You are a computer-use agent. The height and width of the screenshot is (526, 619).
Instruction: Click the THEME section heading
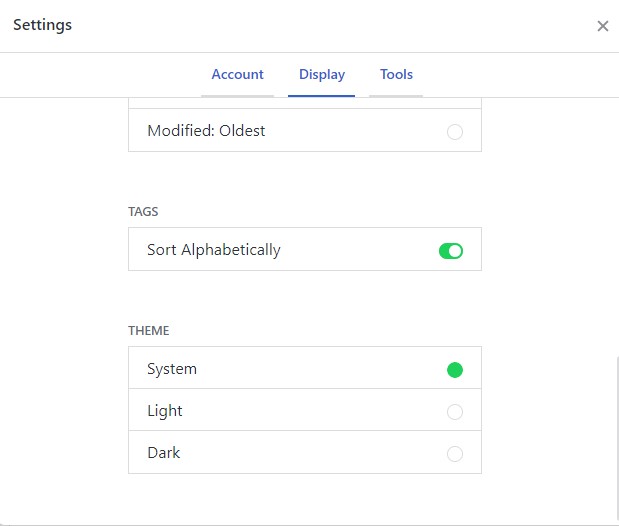tap(147, 331)
